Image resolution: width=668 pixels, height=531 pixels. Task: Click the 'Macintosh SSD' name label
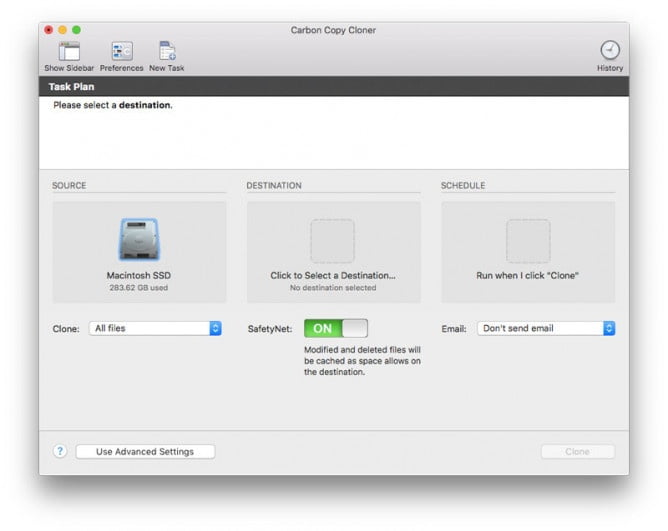pyautogui.click(x=139, y=276)
